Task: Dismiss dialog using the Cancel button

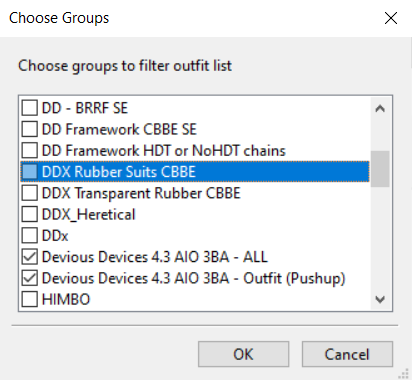Action: point(347,354)
